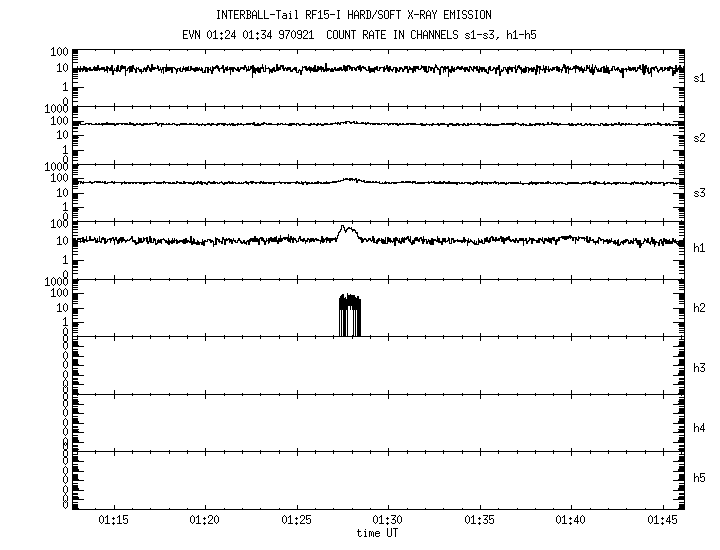Click the 01:25 time tick label
This screenshot has height=550, width=720.
pos(296,521)
